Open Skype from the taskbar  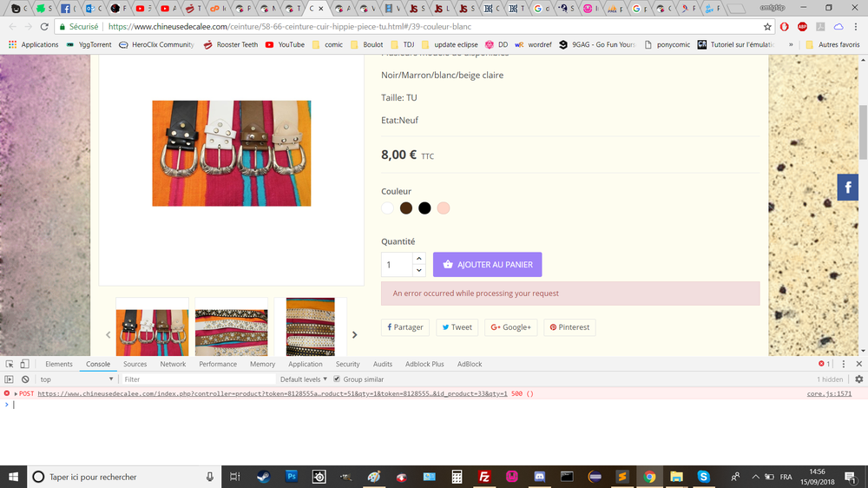[x=704, y=477]
